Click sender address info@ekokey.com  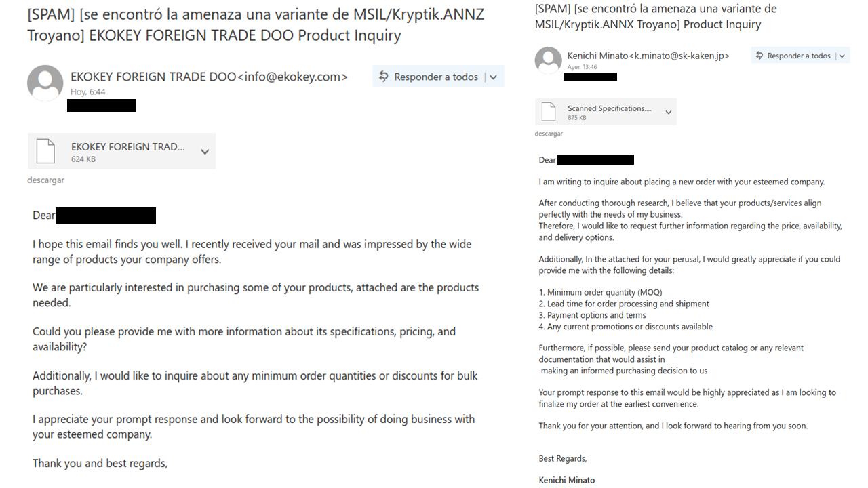click(293, 77)
